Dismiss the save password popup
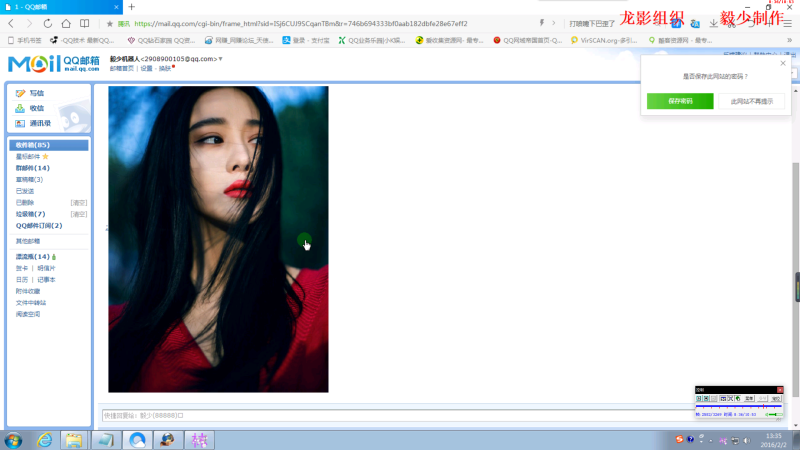 (x=782, y=63)
